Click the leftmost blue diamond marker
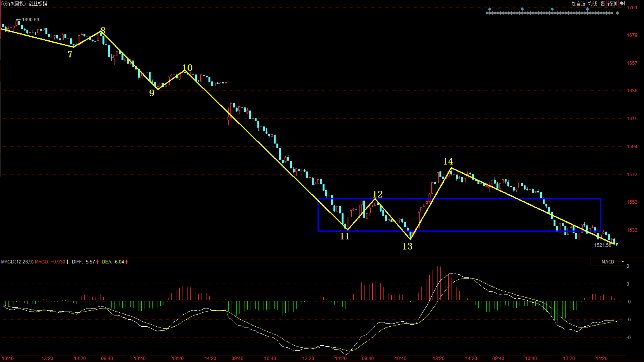The height and width of the screenshot is (362, 644). click(490, 9)
